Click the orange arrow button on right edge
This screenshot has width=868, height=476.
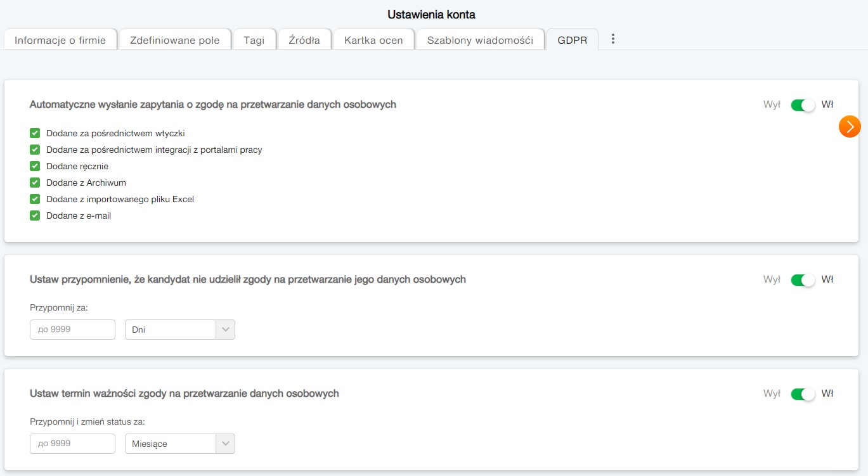pos(850,126)
